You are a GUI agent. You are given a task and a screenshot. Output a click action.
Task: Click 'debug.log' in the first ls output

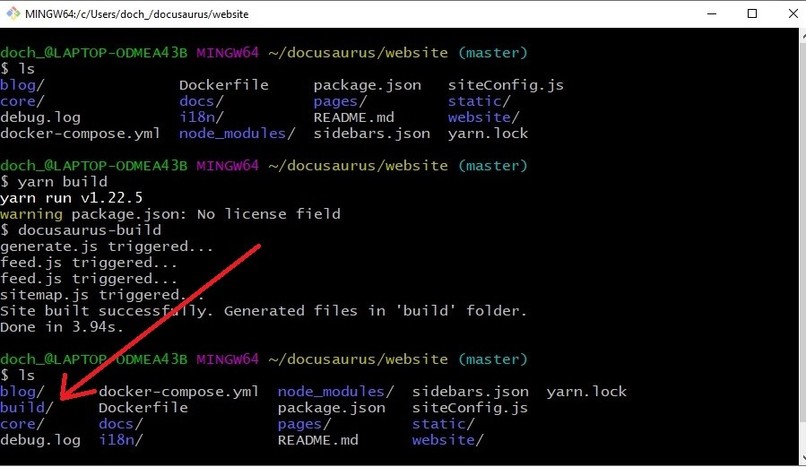(x=41, y=117)
